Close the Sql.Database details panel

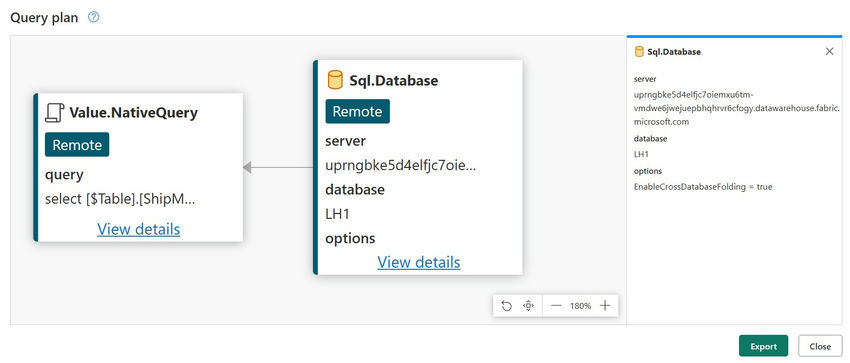point(829,51)
